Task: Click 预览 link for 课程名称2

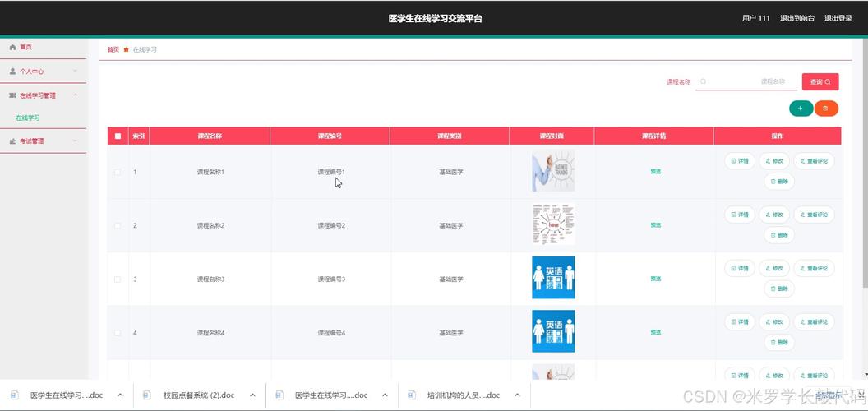Action: 655,225
